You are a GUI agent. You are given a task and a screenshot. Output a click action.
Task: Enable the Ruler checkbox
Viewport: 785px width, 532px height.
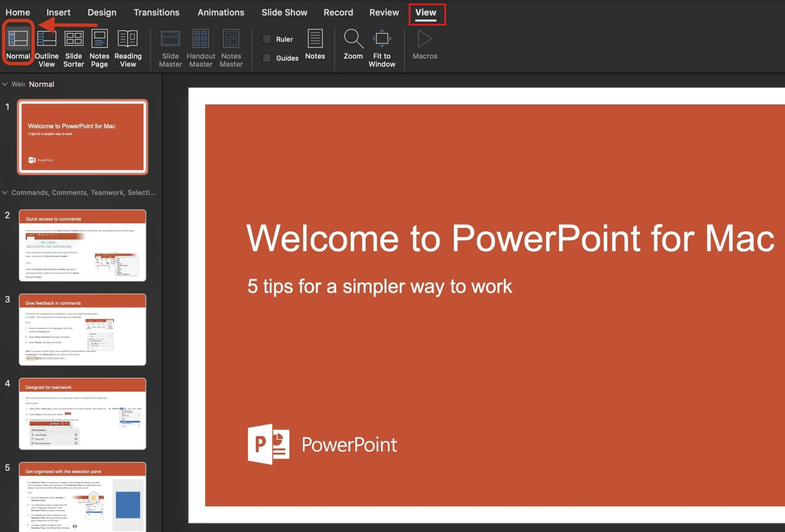click(266, 39)
